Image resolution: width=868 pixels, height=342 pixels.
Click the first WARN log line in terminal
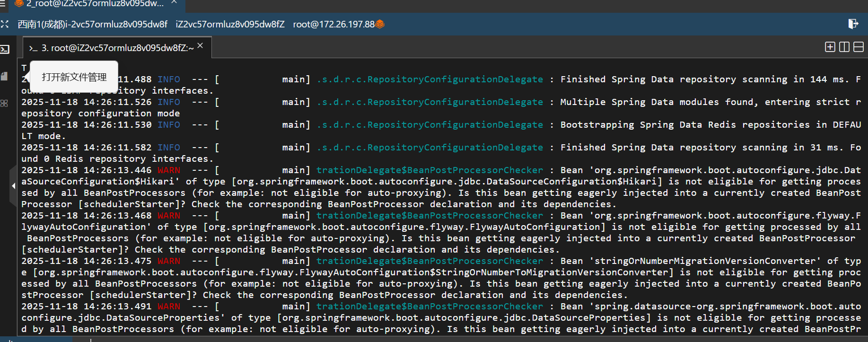pos(169,170)
